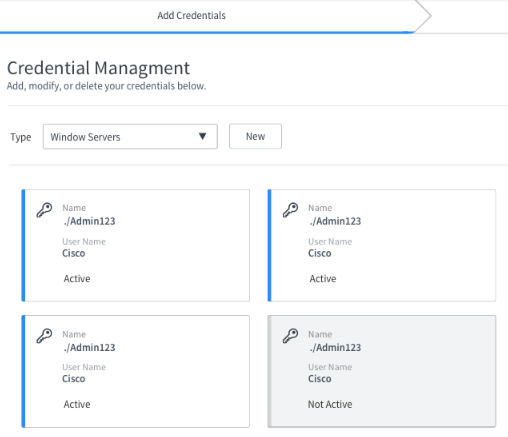Click the Credential Managment heading
508x437 pixels.
click(x=98, y=68)
